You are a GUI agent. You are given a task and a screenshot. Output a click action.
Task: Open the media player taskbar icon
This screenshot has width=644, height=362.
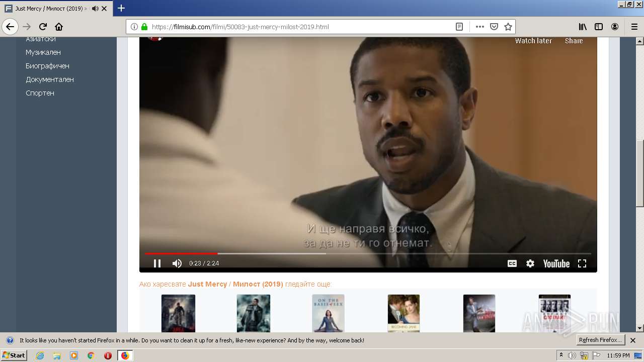click(74, 355)
